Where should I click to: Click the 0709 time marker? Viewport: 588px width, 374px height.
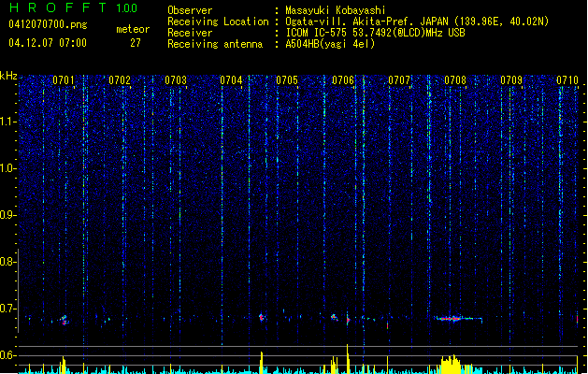pyautogui.click(x=511, y=80)
